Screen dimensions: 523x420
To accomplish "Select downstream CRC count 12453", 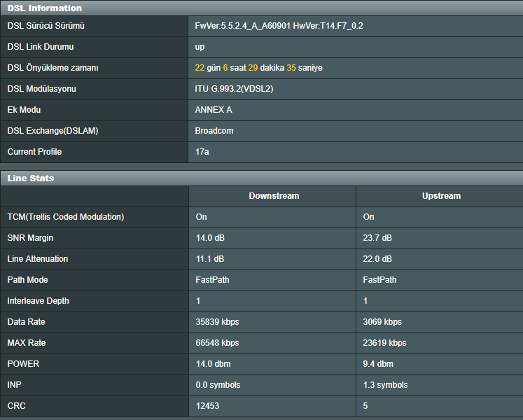I will pyautogui.click(x=207, y=406).
